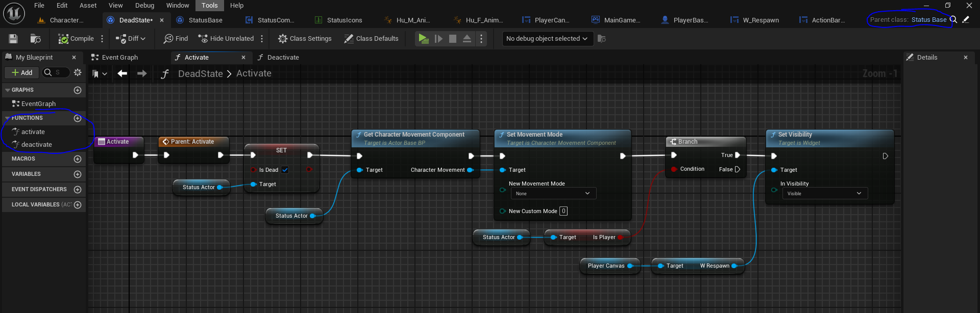Open Compile options menu
Image resolution: width=980 pixels, height=313 pixels.
tap(102, 39)
